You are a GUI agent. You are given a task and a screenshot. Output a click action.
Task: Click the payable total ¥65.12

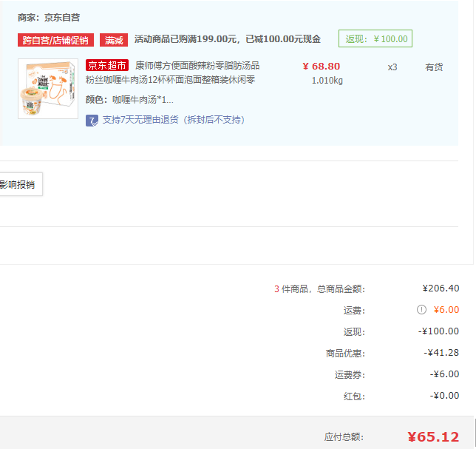(x=433, y=437)
